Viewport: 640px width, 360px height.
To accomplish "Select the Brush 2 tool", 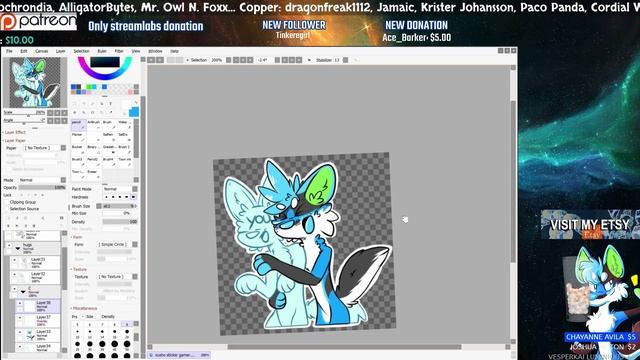I will [x=124, y=149].
